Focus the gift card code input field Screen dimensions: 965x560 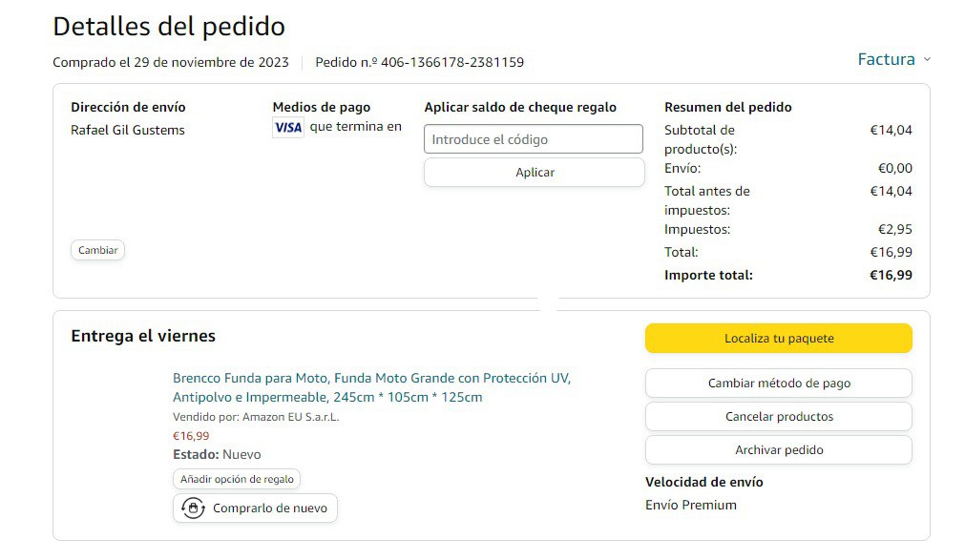click(x=533, y=139)
